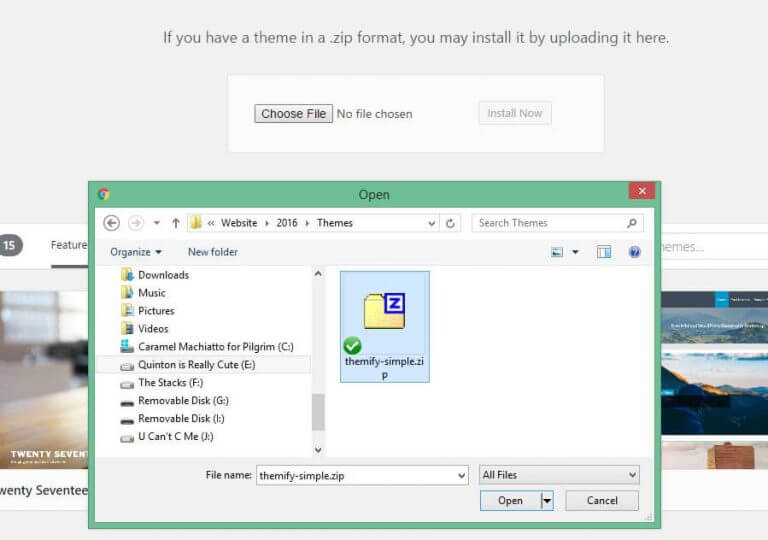
Task: Change the file view icon layout
Action: coord(557,252)
